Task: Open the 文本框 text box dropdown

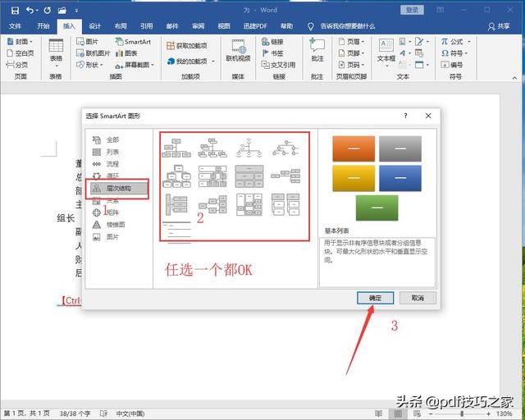Action: pos(386,52)
